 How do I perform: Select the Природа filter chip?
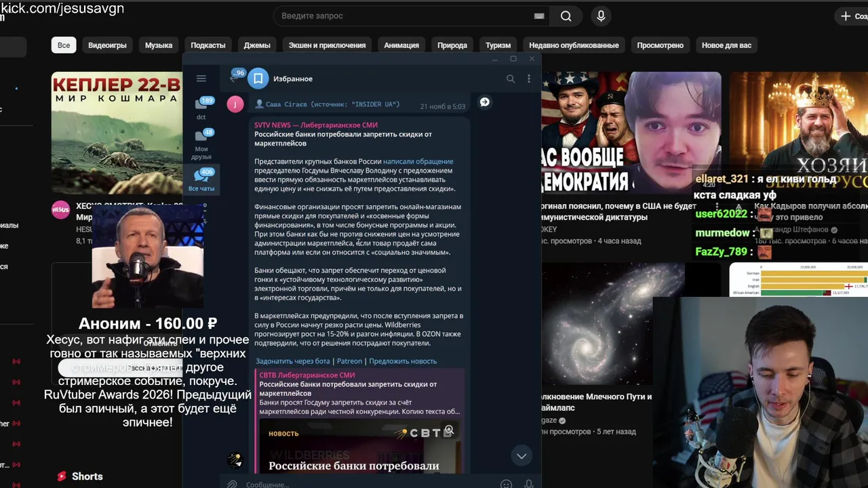(452, 45)
